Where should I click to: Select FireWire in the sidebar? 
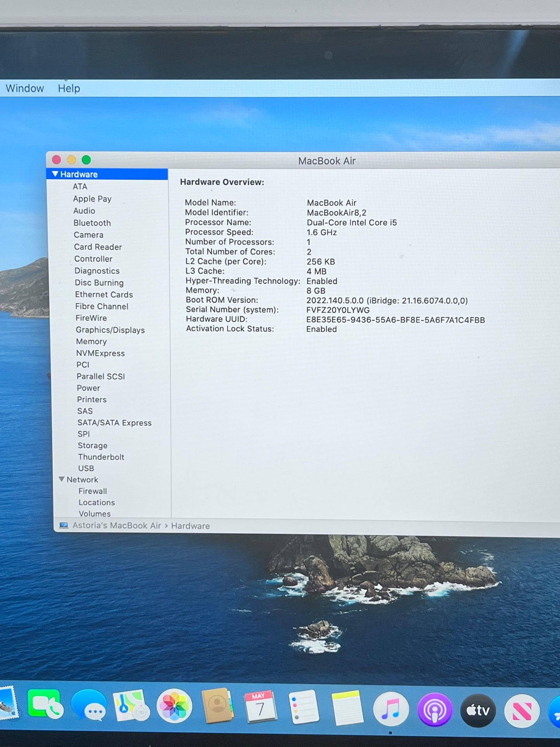pyautogui.click(x=91, y=318)
